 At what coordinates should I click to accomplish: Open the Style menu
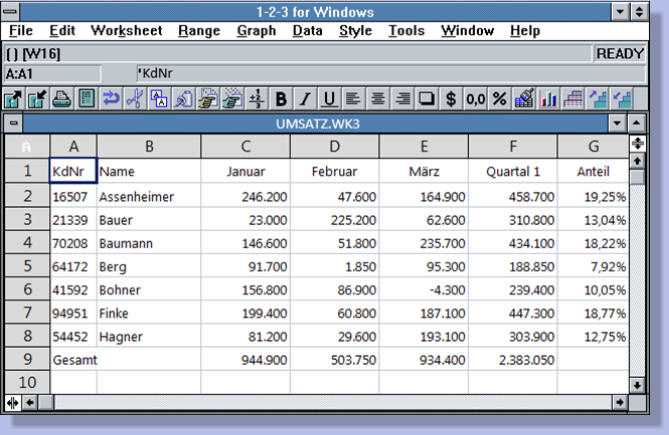coord(355,31)
